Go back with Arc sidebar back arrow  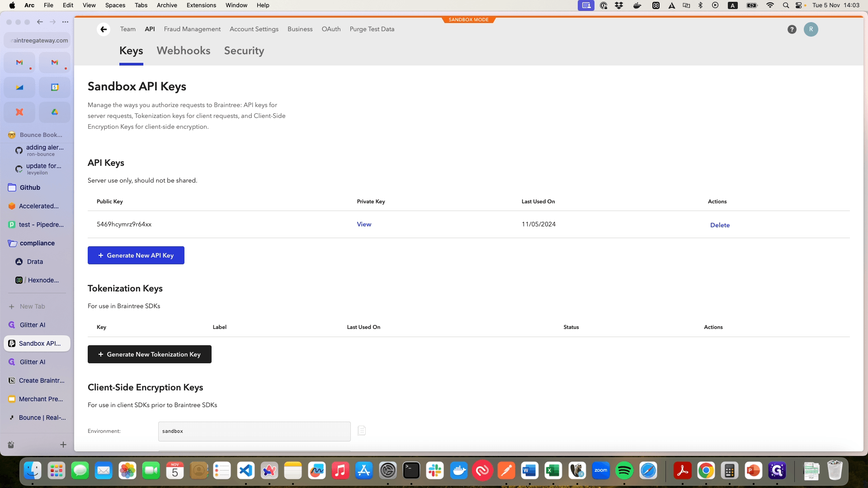pos(40,22)
